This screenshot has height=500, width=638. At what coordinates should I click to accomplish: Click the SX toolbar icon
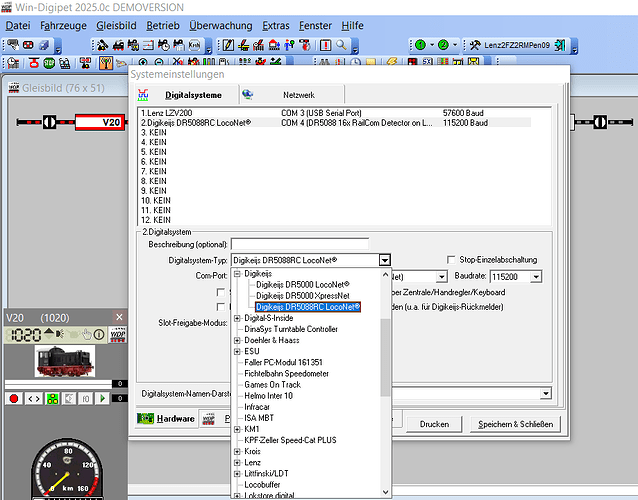tap(427, 62)
